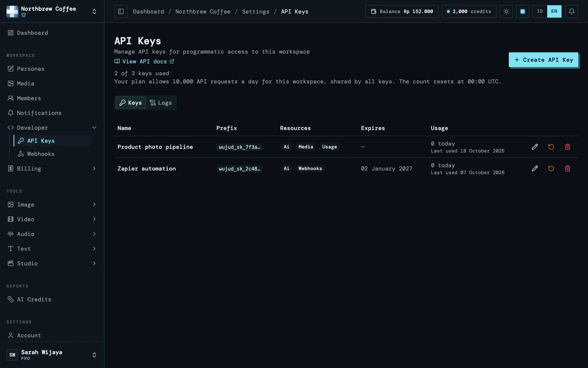Delete the Zapier automation key
The image size is (588, 368).
point(567,168)
